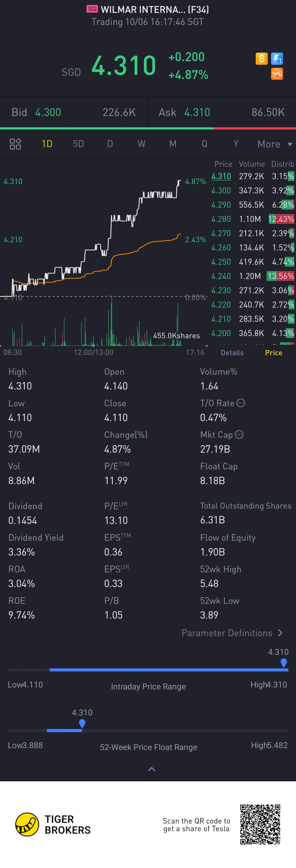Open the Mkt Cap info bubble
296x868 pixels.
tap(239, 434)
